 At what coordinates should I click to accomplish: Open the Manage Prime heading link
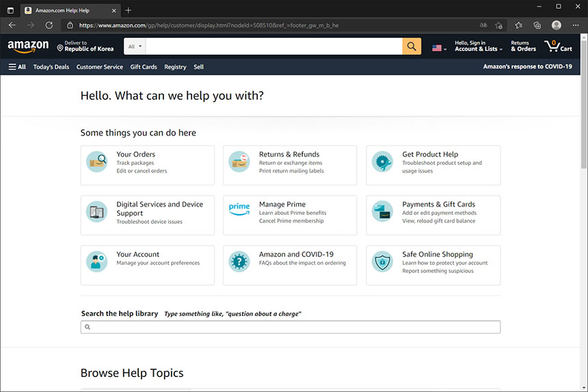pyautogui.click(x=282, y=204)
